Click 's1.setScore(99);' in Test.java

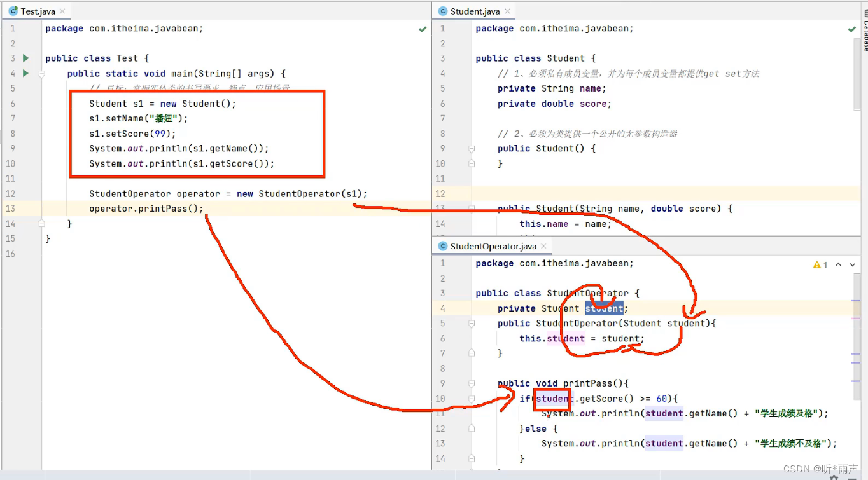coord(132,134)
